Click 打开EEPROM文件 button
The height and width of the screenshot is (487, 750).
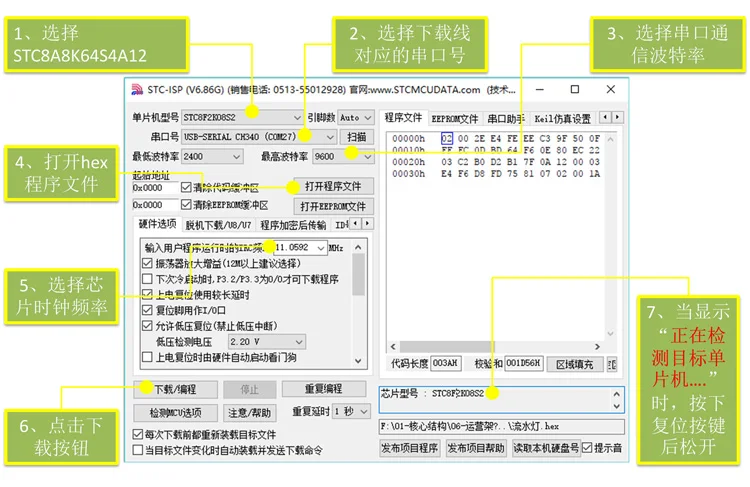(333, 206)
